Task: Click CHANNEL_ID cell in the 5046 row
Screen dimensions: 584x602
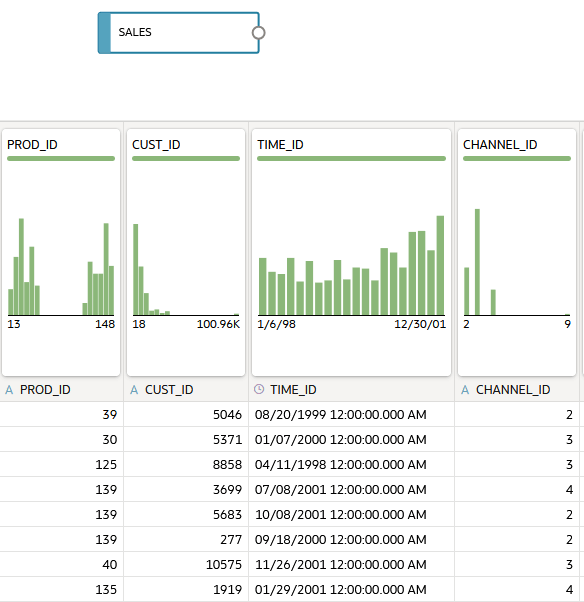Action: (517, 415)
